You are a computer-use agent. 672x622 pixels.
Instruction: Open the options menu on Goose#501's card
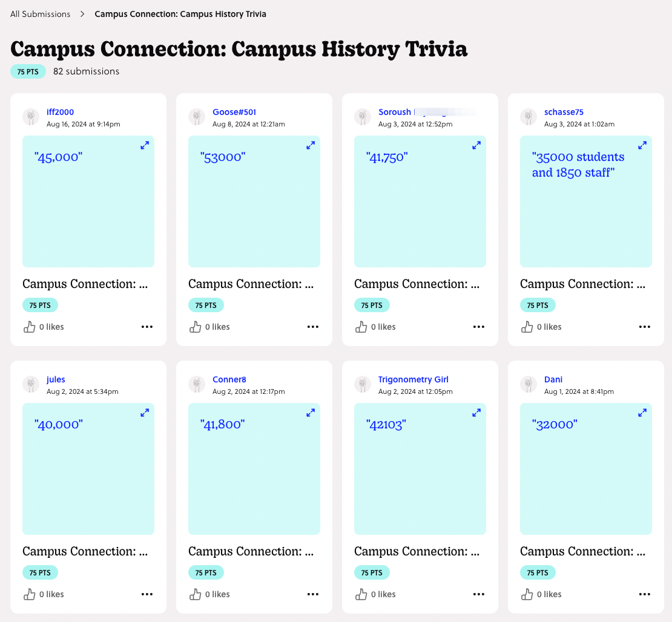(x=313, y=327)
